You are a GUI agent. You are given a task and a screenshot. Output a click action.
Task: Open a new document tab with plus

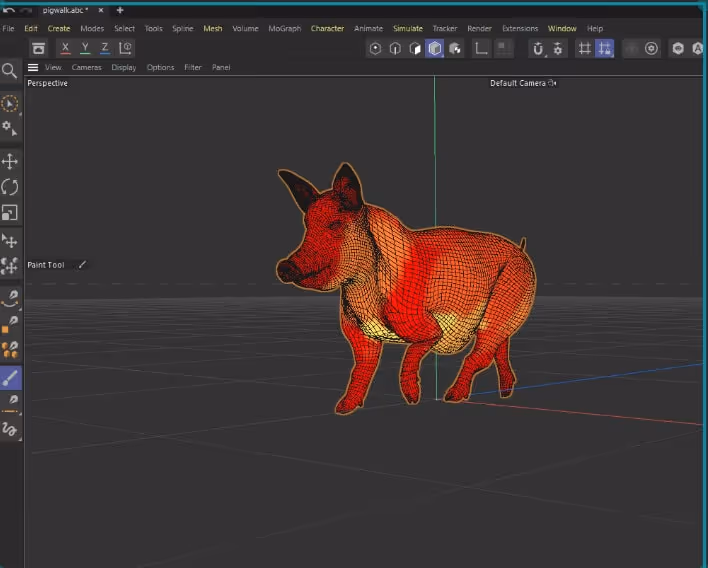119,10
